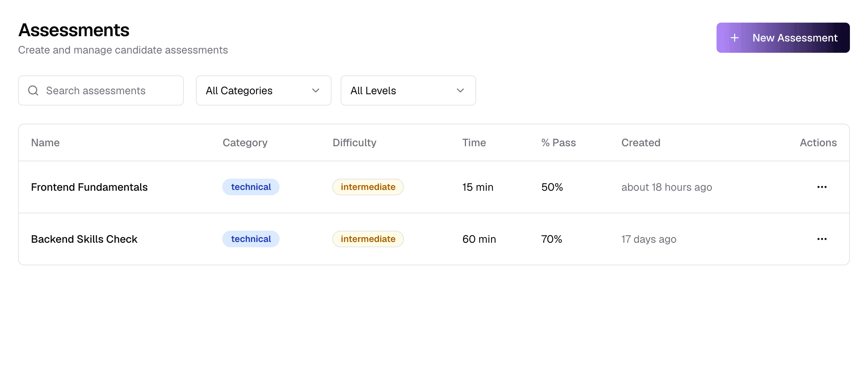Open the All Categories dropdown
Image resolution: width=868 pixels, height=392 pixels.
[x=264, y=90]
